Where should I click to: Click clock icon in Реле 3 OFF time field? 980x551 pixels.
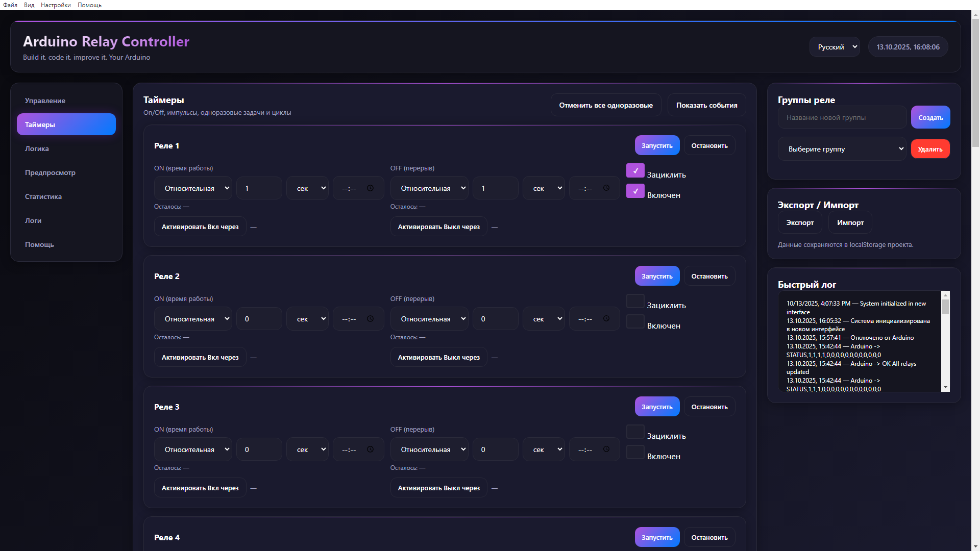[606, 449]
